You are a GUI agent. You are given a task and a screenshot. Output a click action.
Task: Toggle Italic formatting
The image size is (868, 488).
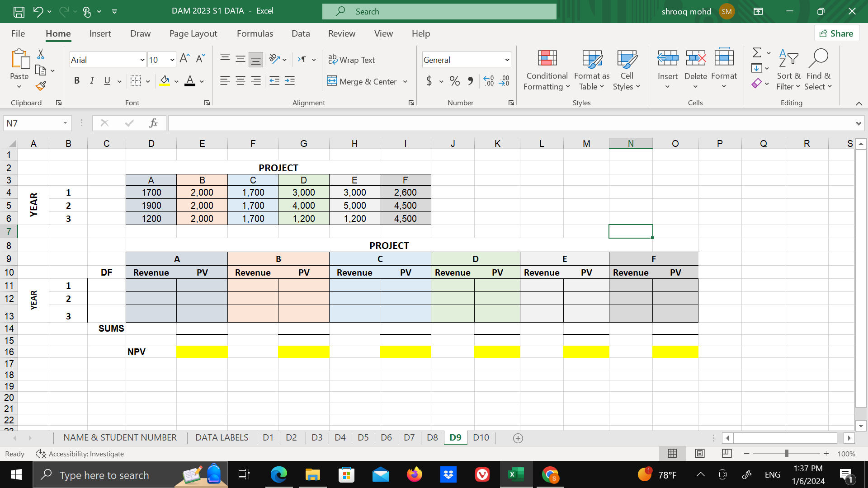coord(92,81)
